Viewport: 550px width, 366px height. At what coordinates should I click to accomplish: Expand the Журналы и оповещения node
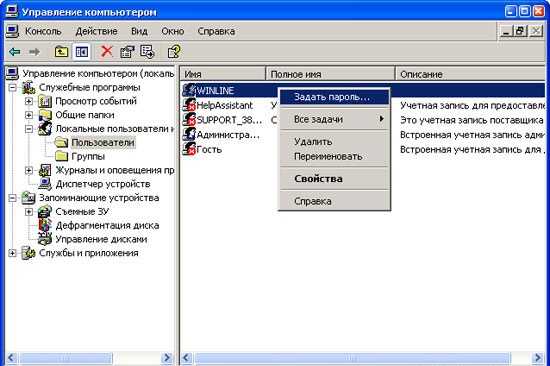[x=29, y=170]
